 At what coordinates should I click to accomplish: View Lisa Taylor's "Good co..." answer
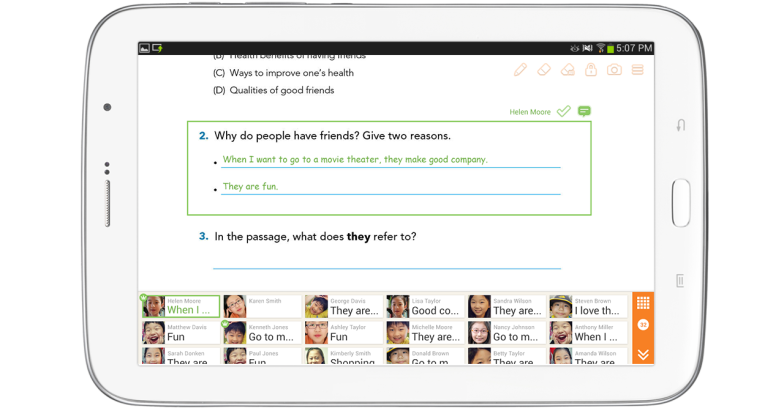click(x=424, y=306)
